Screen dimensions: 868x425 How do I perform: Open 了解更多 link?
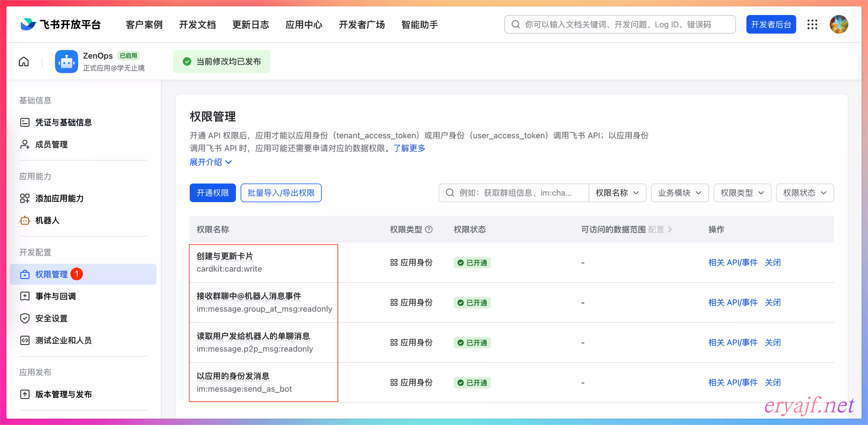(409, 148)
